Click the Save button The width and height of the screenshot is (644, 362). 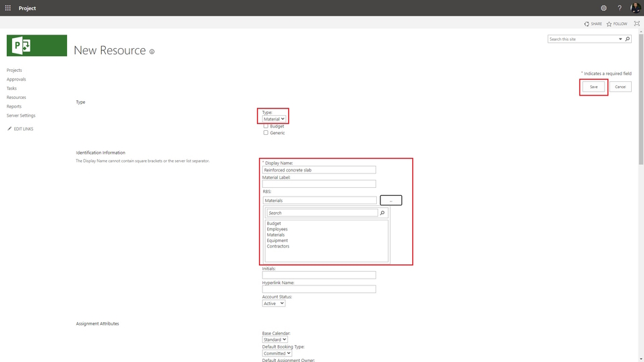click(593, 87)
